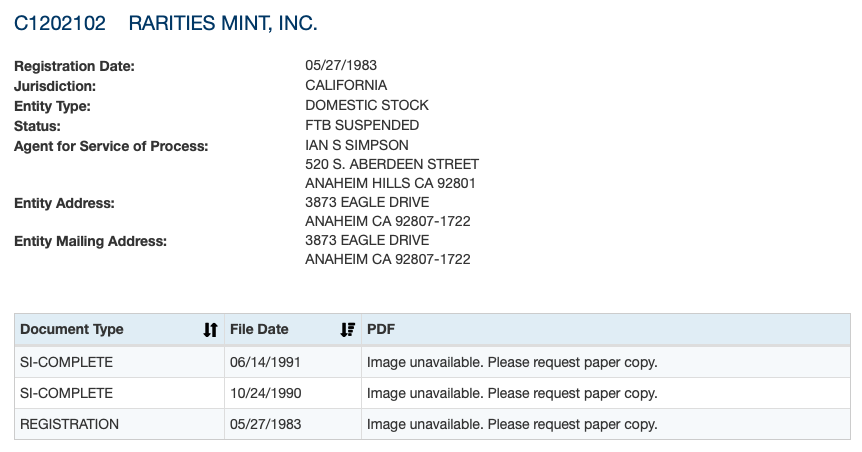
Task: Click the File Date sort icon
Action: coord(348,330)
